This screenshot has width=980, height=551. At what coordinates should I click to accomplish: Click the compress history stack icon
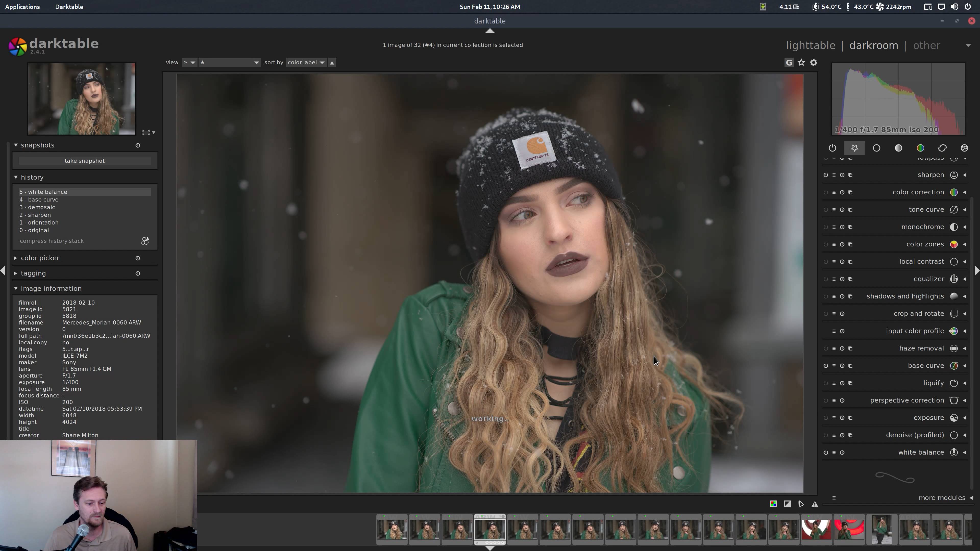point(145,241)
